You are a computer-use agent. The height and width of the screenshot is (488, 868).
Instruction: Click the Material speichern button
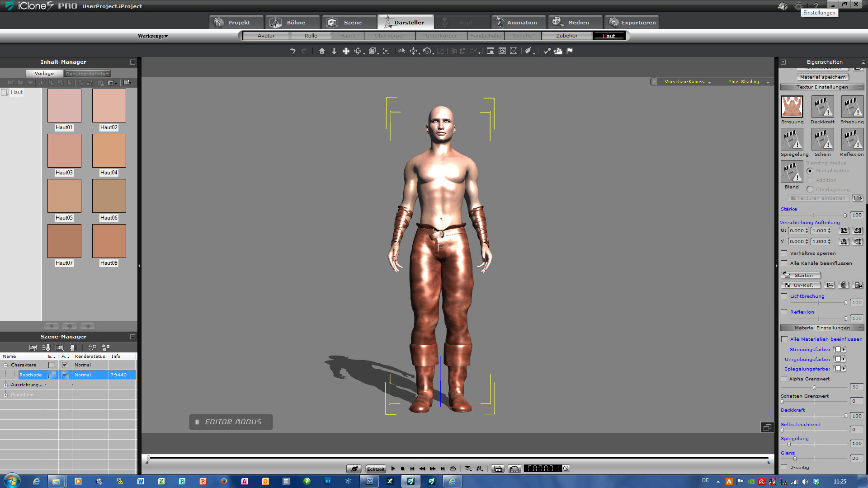(x=822, y=77)
